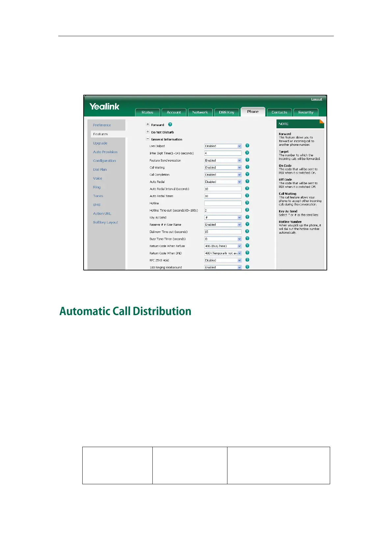Show help for Inter Digit Time
This screenshot has height=554, width=392.
[247, 153]
